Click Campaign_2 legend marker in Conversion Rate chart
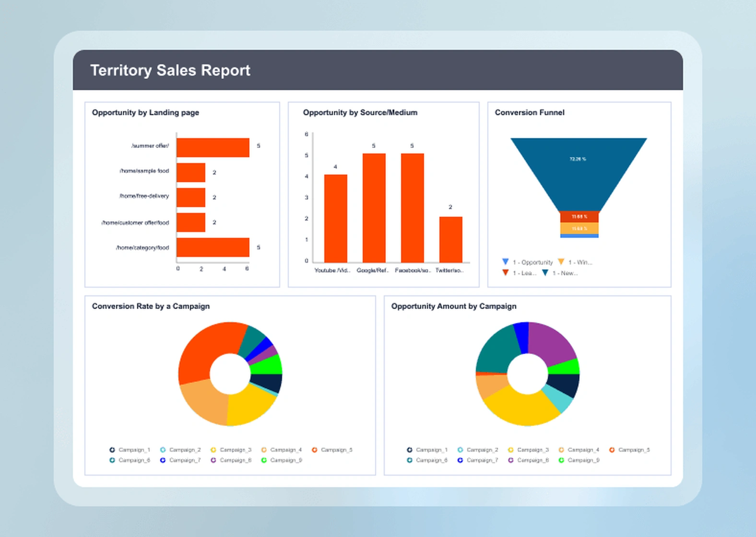756x537 pixels. [x=163, y=450]
